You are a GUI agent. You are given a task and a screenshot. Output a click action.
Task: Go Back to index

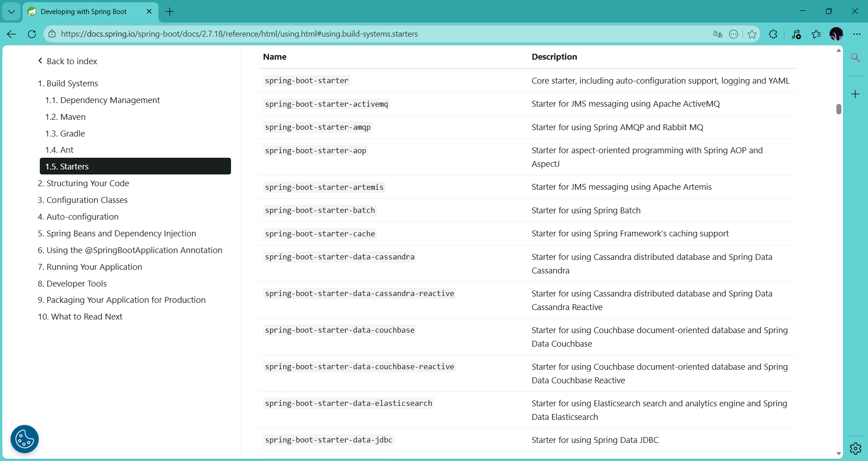coord(67,61)
